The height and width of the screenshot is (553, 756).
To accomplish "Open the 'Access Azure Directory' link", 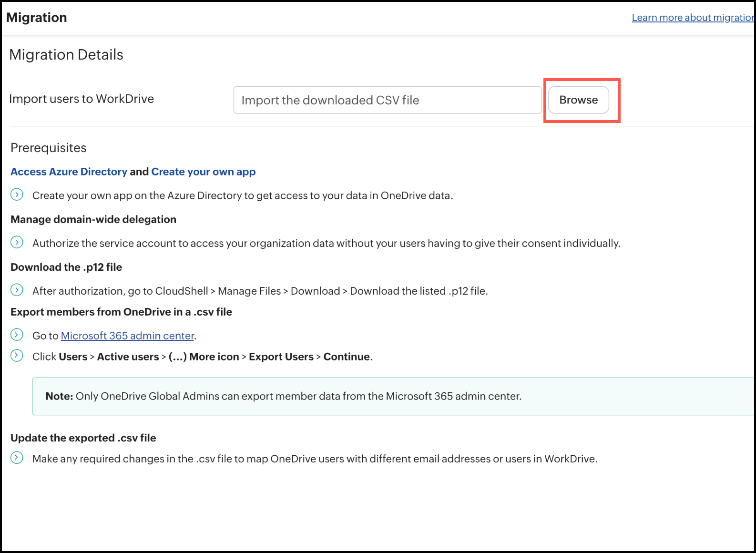I will [69, 172].
